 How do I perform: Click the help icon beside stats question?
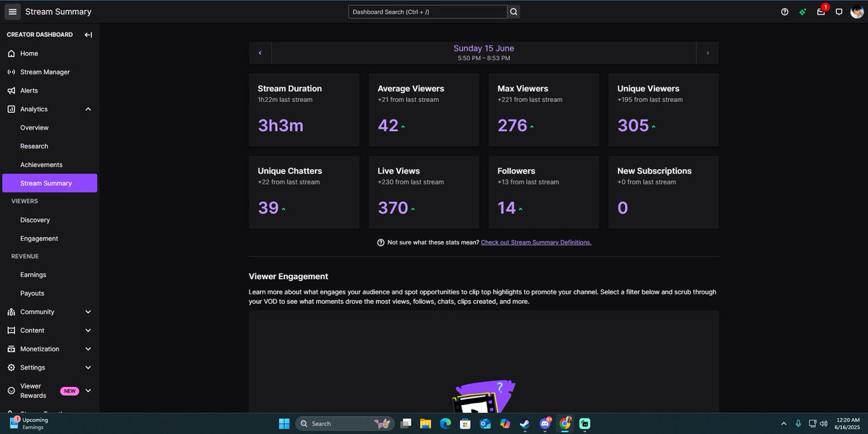[380, 242]
